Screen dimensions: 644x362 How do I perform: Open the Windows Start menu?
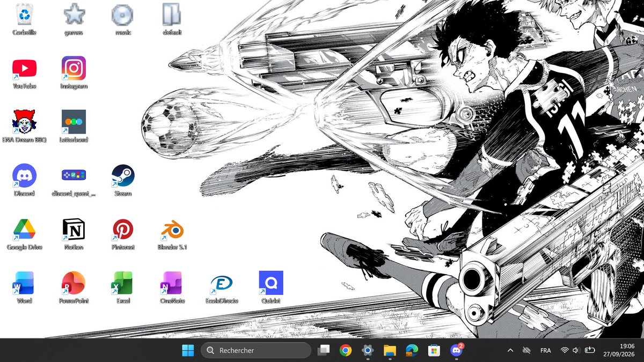[188, 350]
